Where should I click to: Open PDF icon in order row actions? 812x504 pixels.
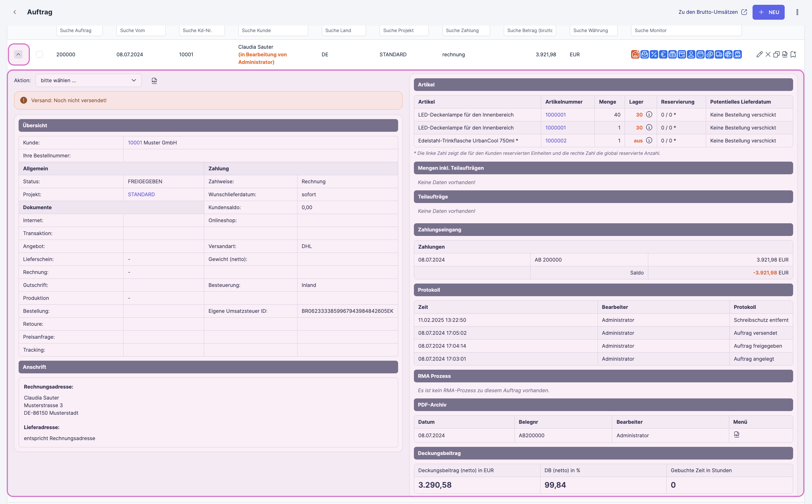785,54
